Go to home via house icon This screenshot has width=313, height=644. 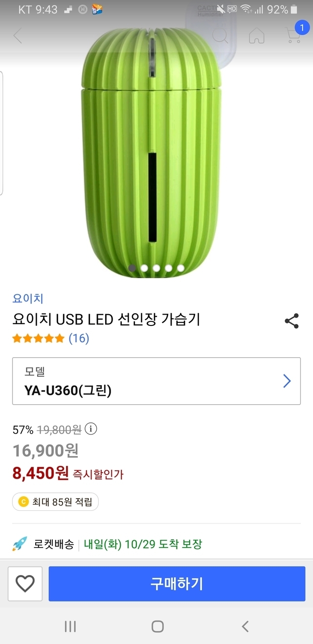pos(256,35)
